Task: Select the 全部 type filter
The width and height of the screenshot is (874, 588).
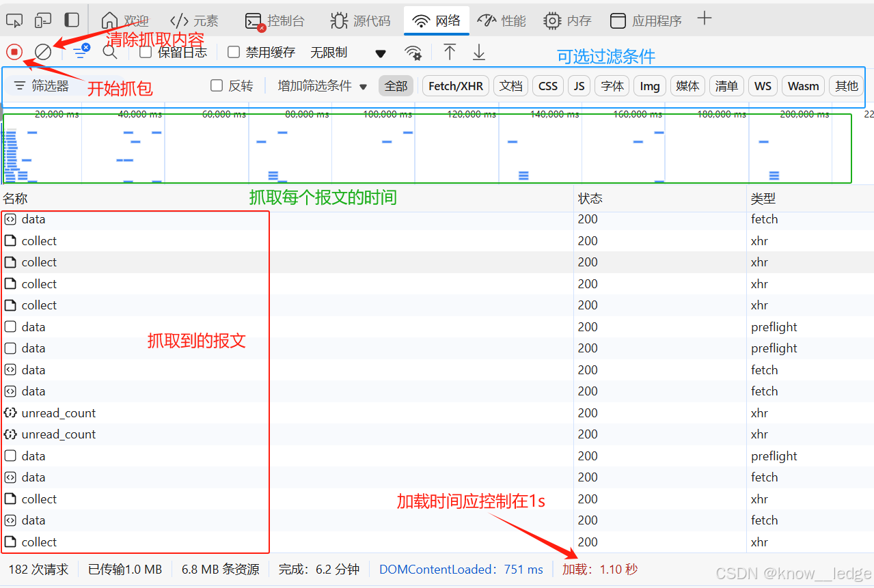Action: (x=396, y=86)
